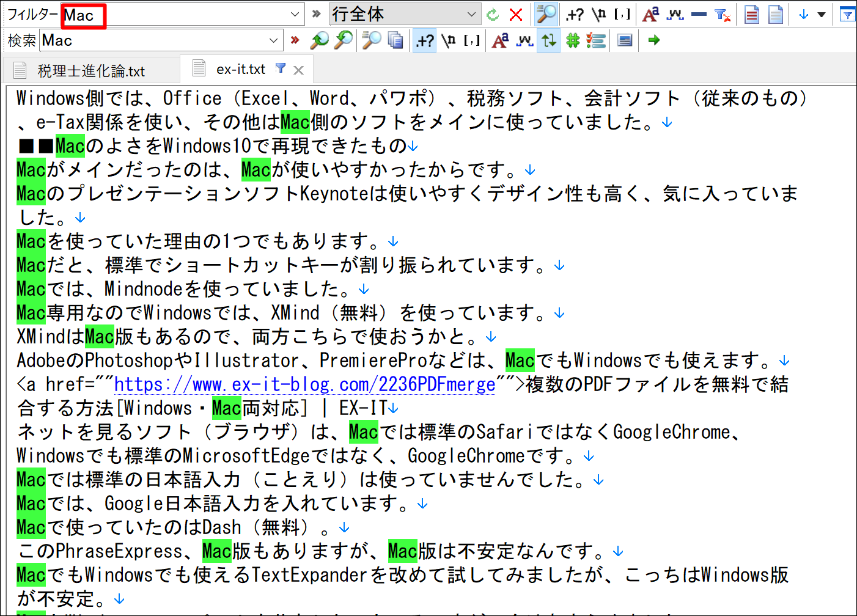Click the line starting 'このPhraseExpress、Mac版も'
Viewport: 857px width, 616px height.
tap(314, 551)
